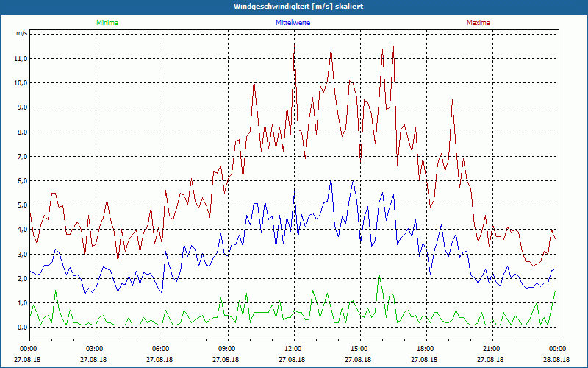Click the '0,0' y-axis value
The width and height of the screenshot is (588, 368).
[22, 328]
